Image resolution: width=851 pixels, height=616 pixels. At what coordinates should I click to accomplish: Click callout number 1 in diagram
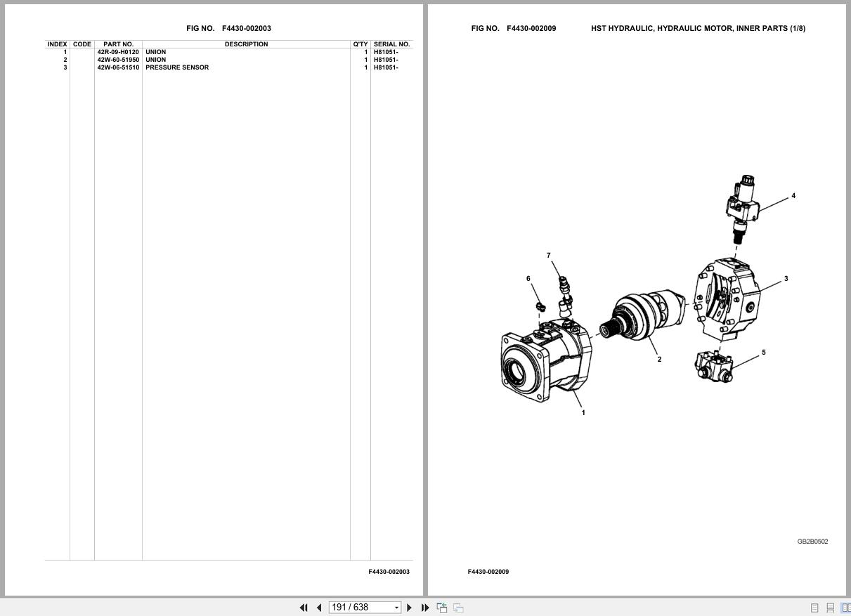click(x=583, y=413)
